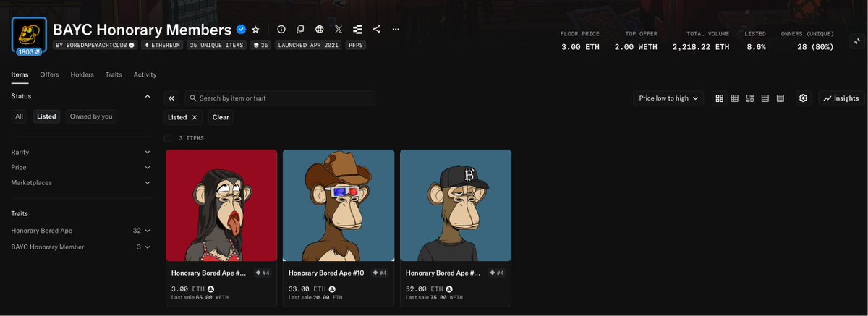
Task: Open the collection website globe icon
Action: (320, 30)
